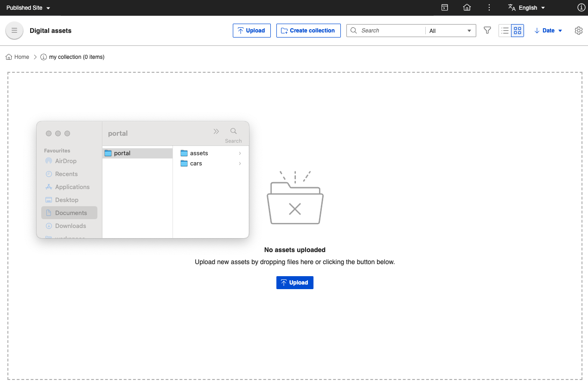Expand the Published Site dropdown

coord(28,8)
